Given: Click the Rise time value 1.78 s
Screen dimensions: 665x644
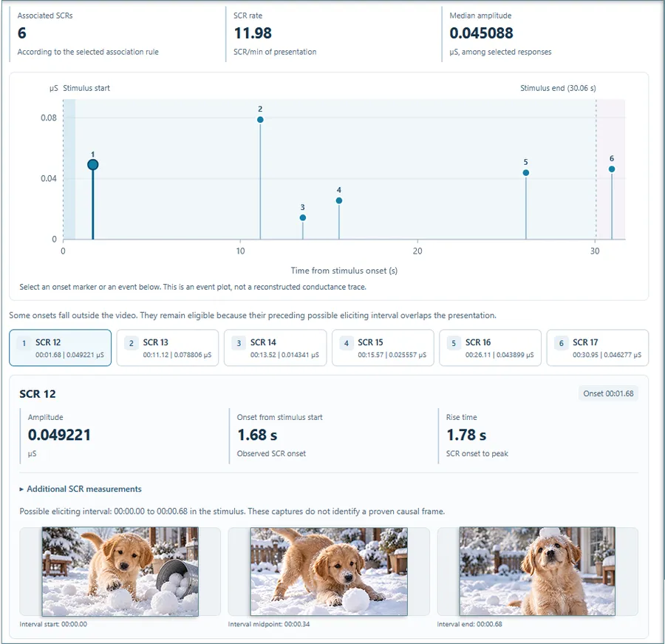Looking at the screenshot, I should click(x=466, y=435).
